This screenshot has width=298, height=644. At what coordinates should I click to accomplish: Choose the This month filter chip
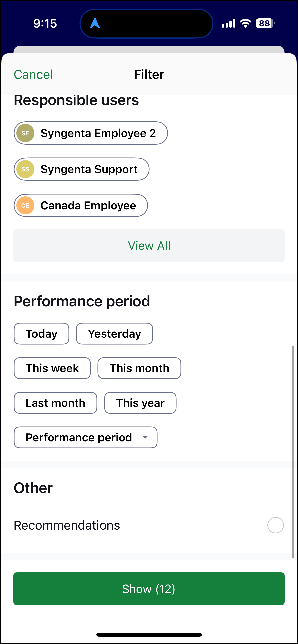[x=139, y=368]
